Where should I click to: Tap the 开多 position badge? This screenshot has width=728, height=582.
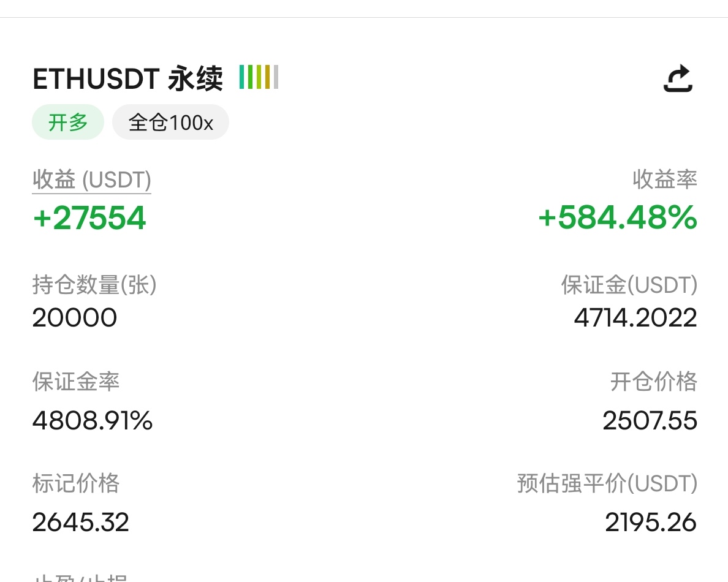68,122
